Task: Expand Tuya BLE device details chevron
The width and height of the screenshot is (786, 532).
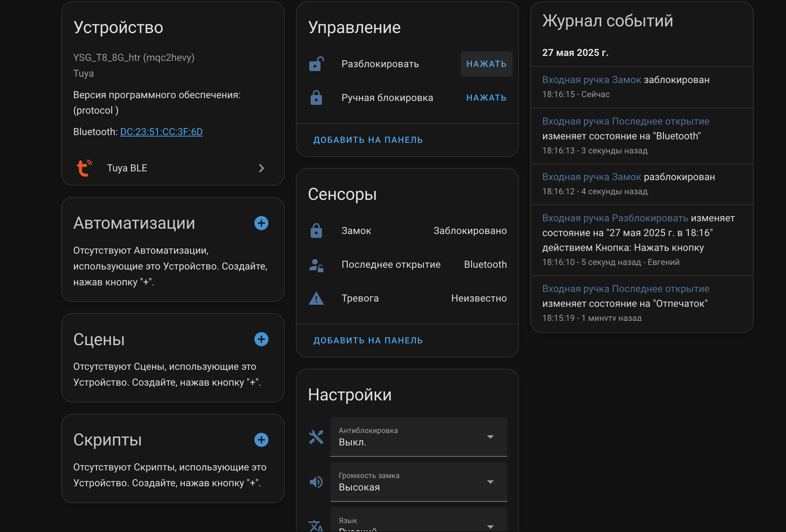Action: pyautogui.click(x=261, y=168)
